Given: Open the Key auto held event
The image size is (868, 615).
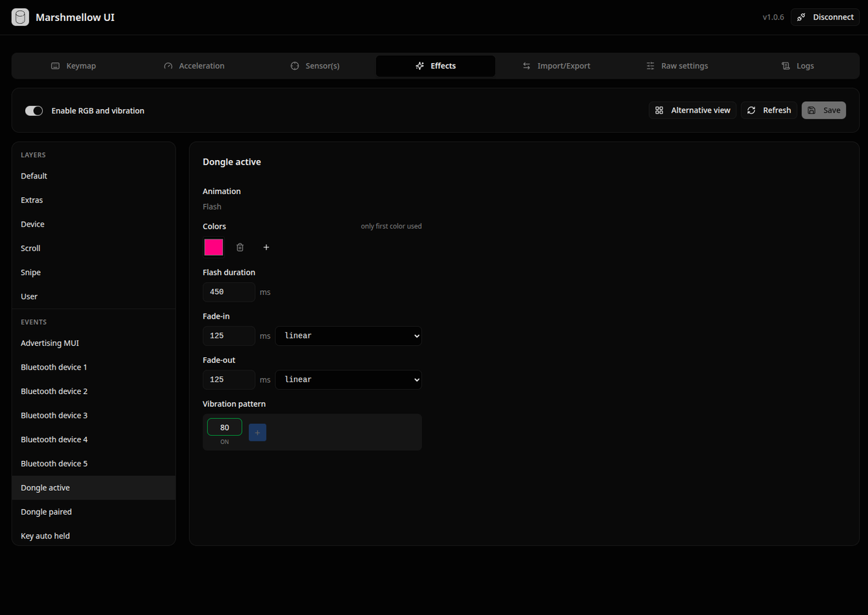Looking at the screenshot, I should [94, 536].
